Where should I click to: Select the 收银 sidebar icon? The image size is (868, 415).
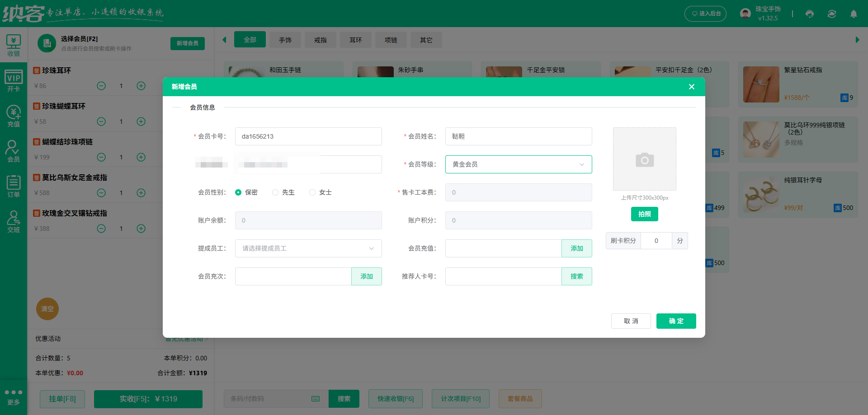[14, 44]
